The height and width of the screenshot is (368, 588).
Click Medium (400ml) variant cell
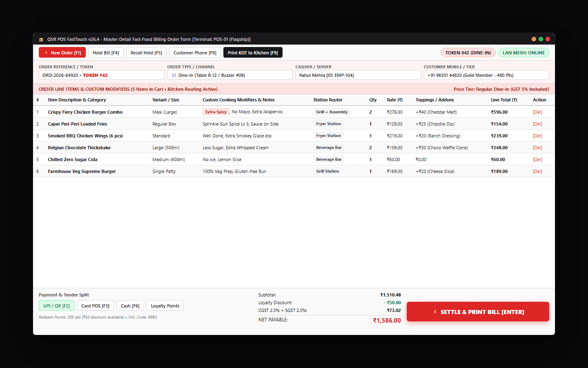(169, 159)
